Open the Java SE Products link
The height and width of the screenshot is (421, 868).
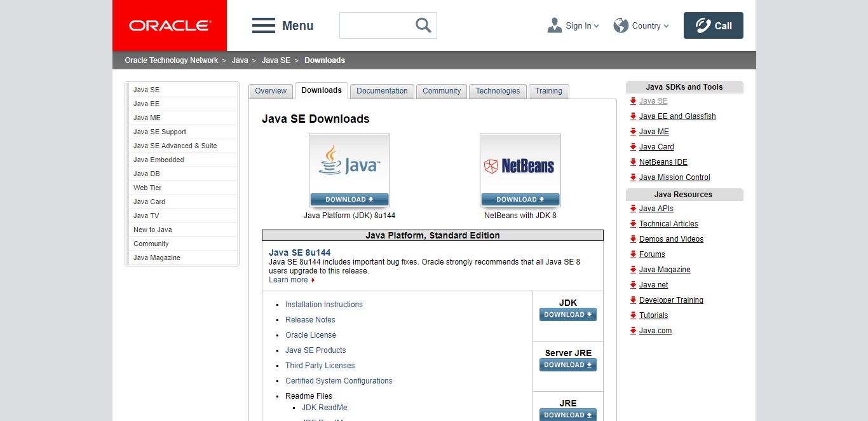316,350
